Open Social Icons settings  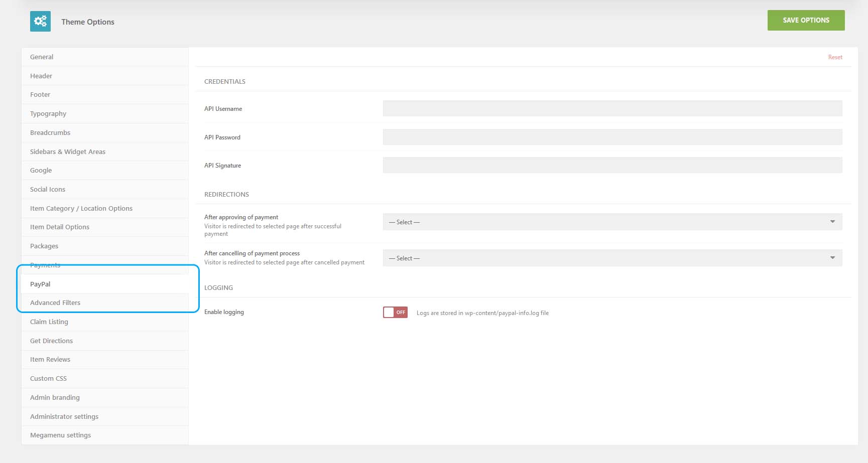[x=105, y=190]
